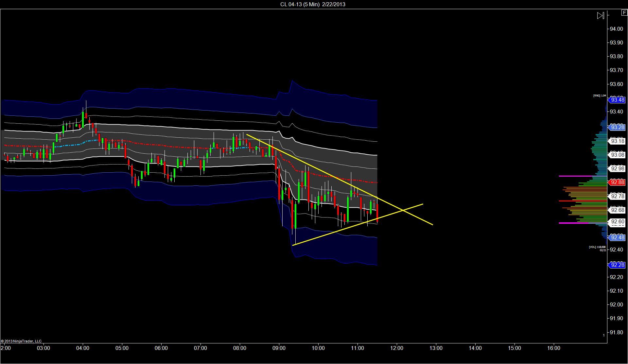This screenshot has height=364, width=628.
Task: Click the 04:00 time axis label
Action: coord(83,348)
